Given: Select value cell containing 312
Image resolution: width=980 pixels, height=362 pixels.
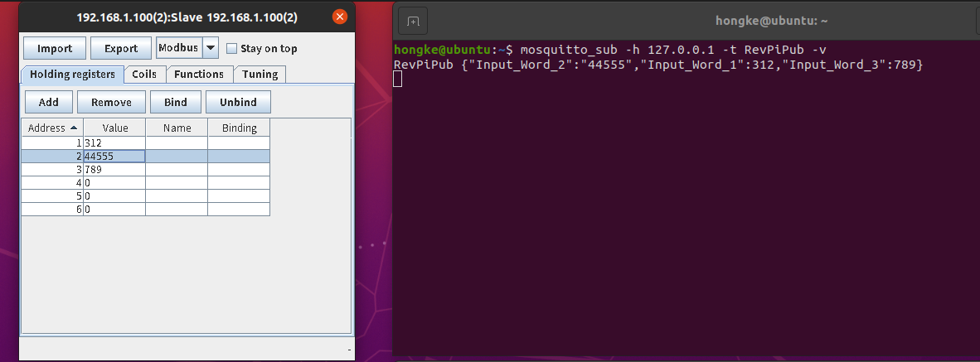Looking at the screenshot, I should [x=114, y=143].
